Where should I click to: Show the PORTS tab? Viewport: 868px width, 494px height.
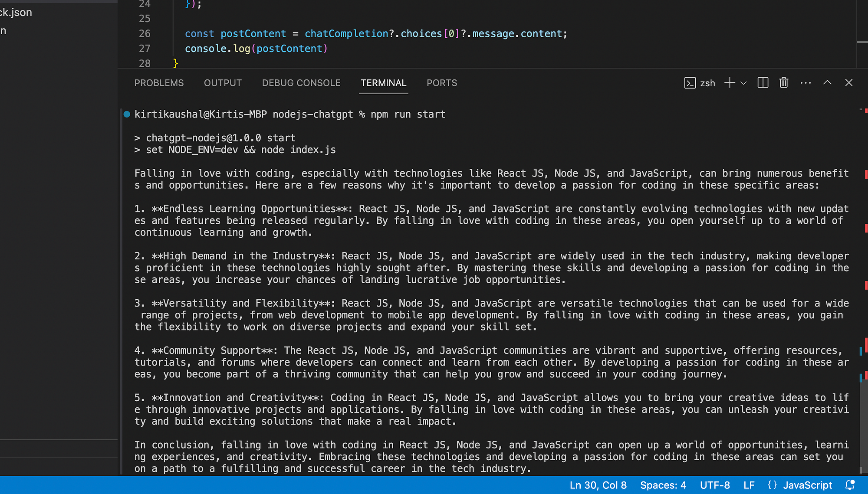pyautogui.click(x=442, y=83)
